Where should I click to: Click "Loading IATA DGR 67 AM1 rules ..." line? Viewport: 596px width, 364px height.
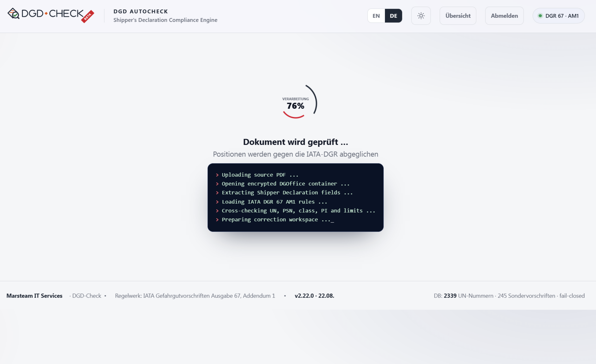[x=271, y=202]
